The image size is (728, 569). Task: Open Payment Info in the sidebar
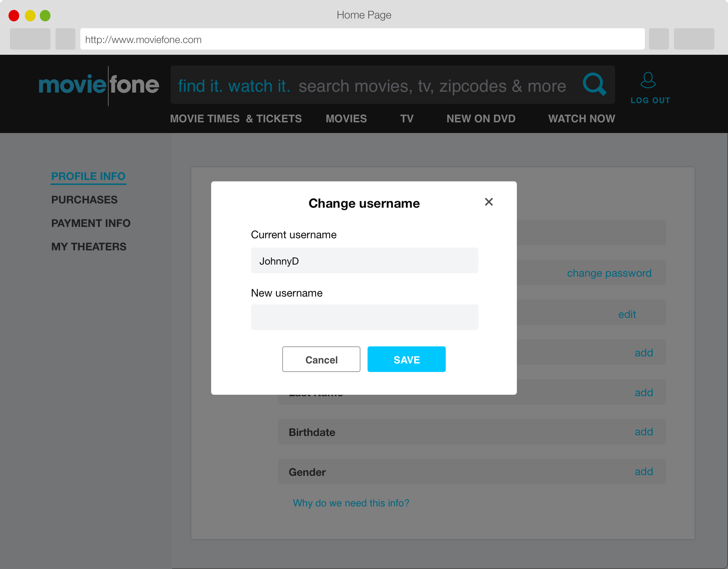[91, 223]
